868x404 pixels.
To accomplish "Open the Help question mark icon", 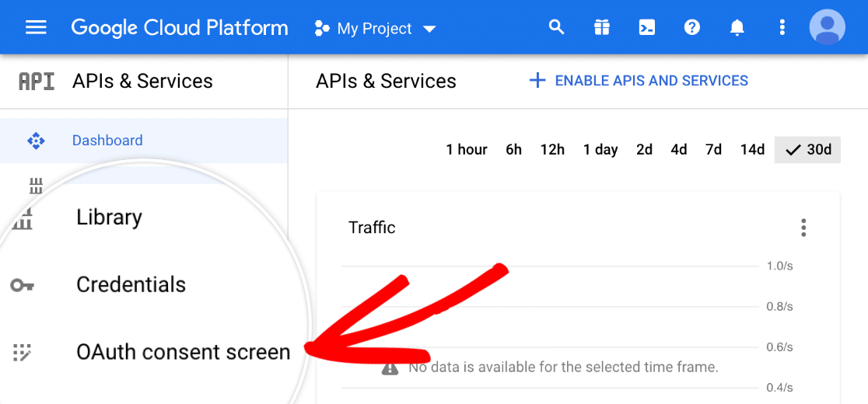I will coord(692,27).
